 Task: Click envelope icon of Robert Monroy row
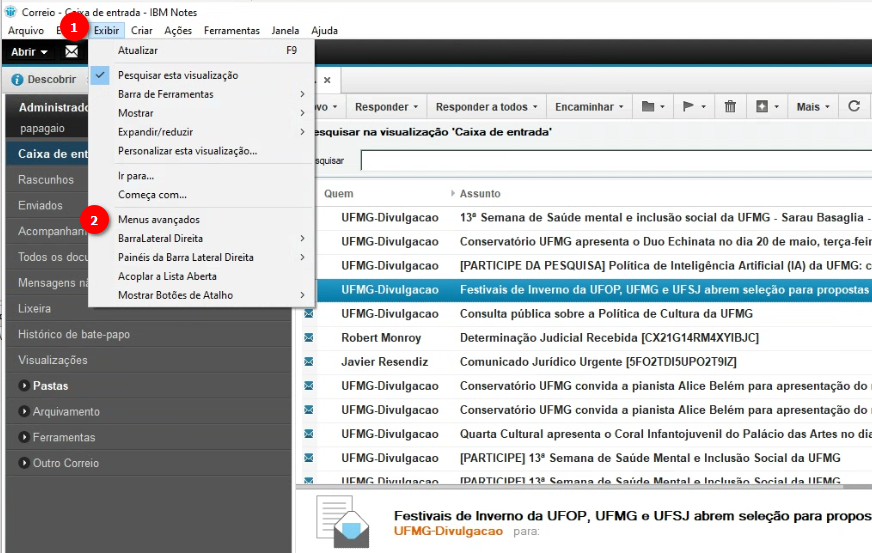(309, 338)
